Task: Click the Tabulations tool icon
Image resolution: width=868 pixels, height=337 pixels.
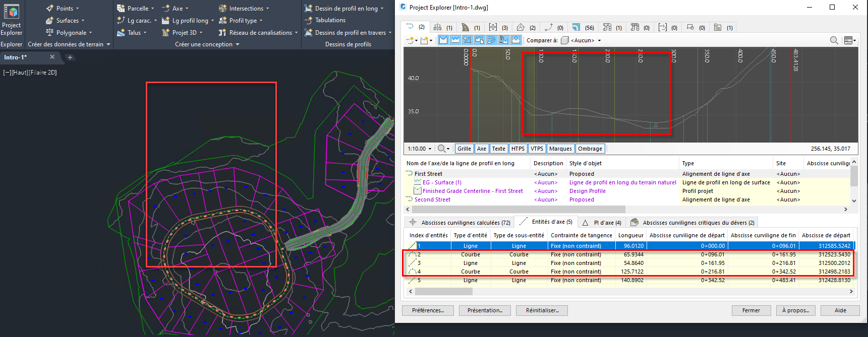Action: [309, 20]
